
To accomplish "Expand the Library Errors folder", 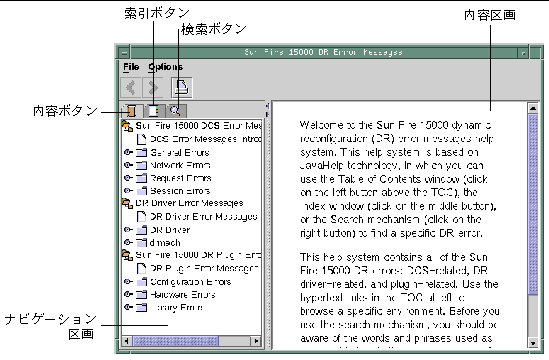I will point(128,307).
